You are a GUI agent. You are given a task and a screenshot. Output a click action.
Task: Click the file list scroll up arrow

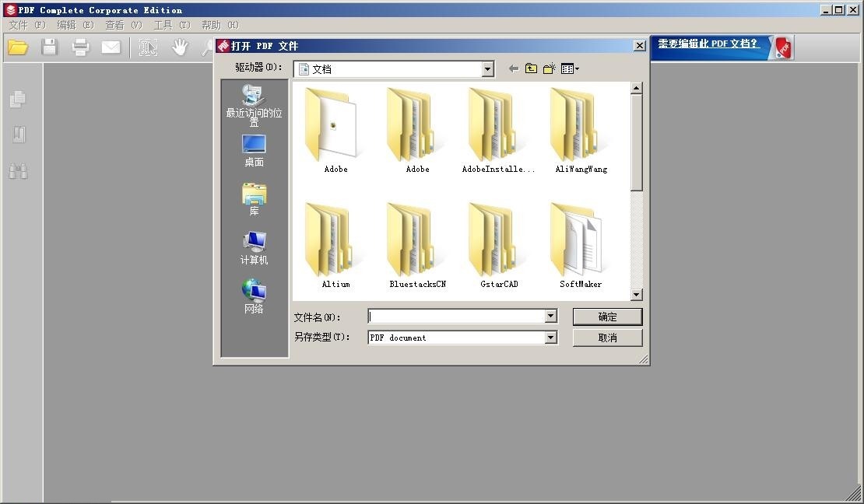(x=637, y=88)
